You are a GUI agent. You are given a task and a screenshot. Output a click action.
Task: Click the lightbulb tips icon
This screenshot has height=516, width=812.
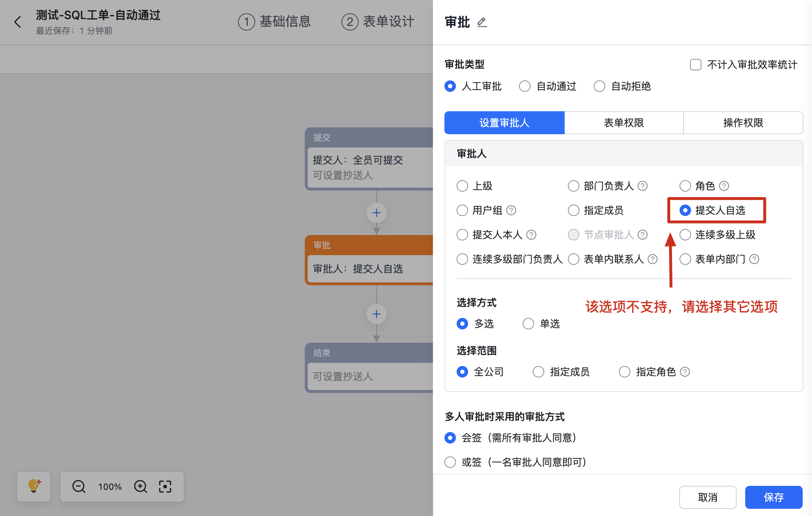point(34,486)
